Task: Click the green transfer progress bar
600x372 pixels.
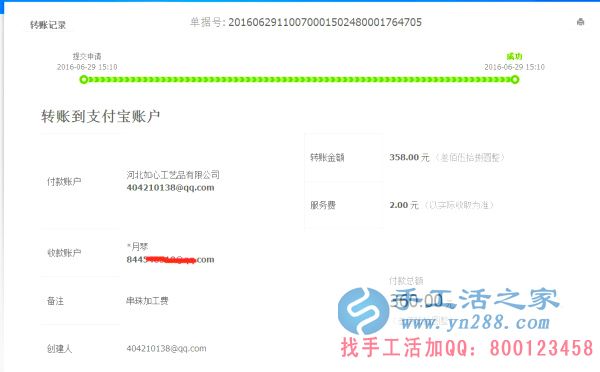Action: point(299,80)
